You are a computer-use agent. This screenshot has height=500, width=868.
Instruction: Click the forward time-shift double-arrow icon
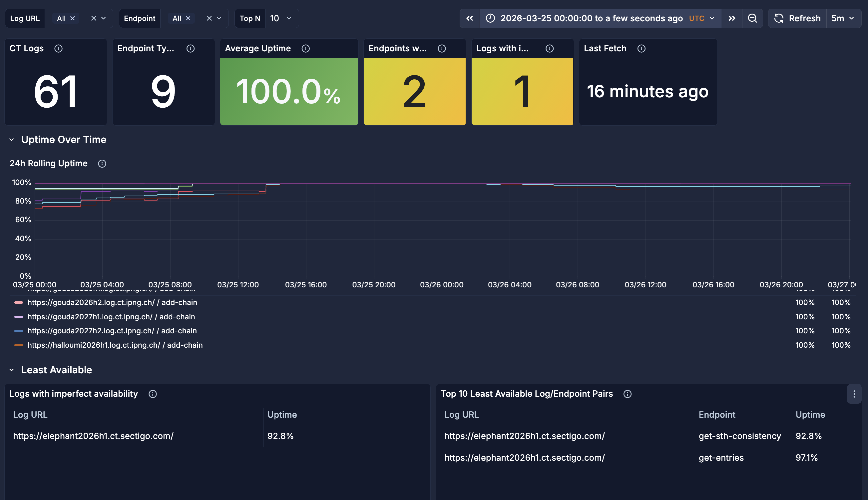(x=732, y=18)
